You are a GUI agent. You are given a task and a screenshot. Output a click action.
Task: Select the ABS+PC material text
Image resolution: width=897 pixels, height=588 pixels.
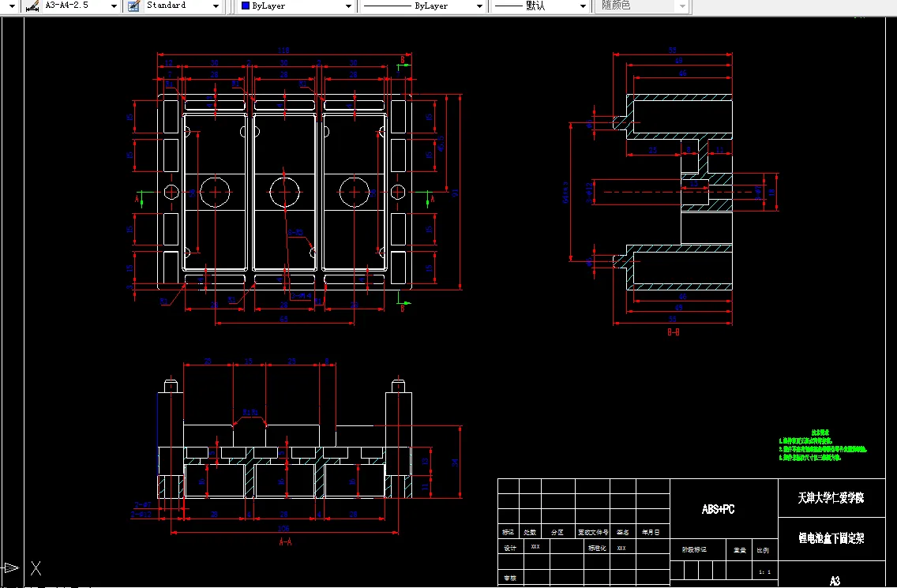[x=718, y=509]
